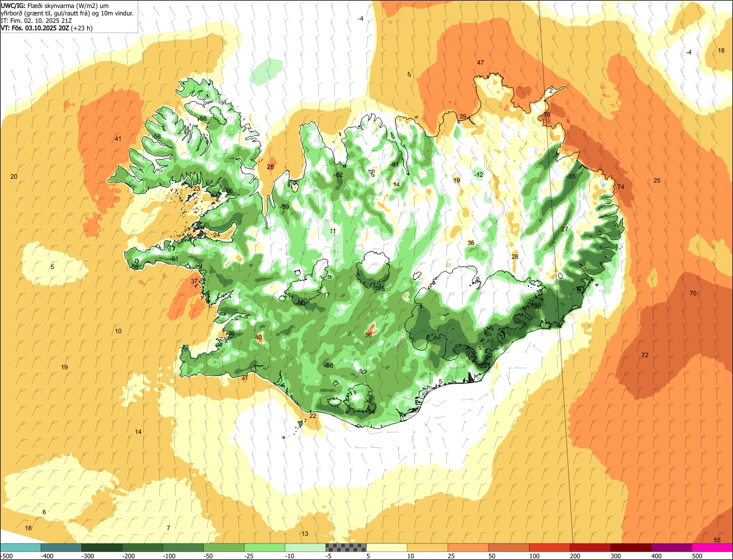Click the map value -85 in the northeast
Viewport: 733px width, 560px height.
[570, 176]
